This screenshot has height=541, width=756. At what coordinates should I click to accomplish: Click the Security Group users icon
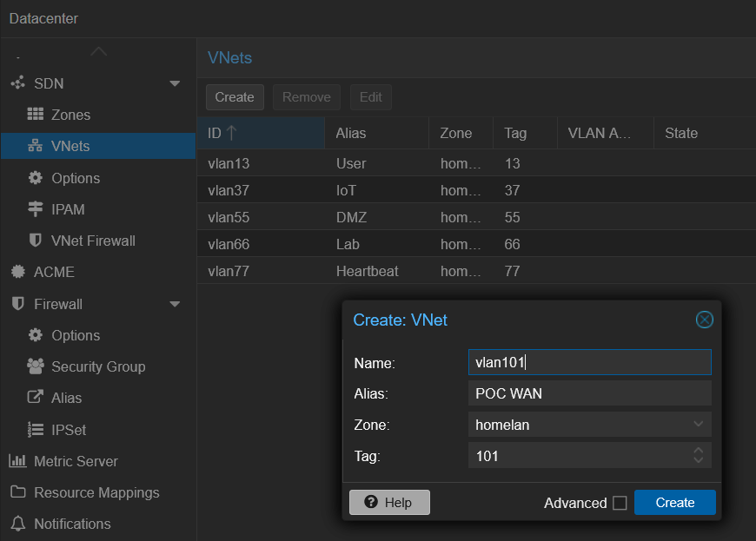click(36, 366)
